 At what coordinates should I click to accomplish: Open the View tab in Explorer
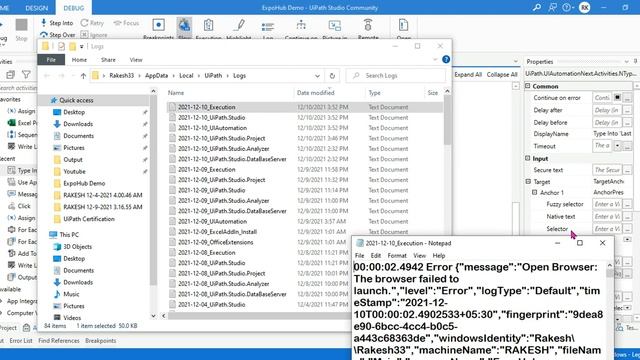tap(136, 60)
